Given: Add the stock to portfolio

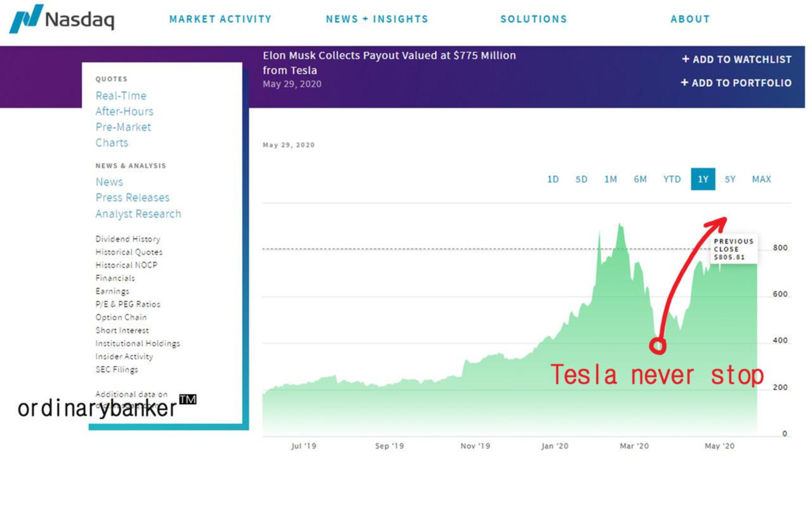Looking at the screenshot, I should 736,82.
